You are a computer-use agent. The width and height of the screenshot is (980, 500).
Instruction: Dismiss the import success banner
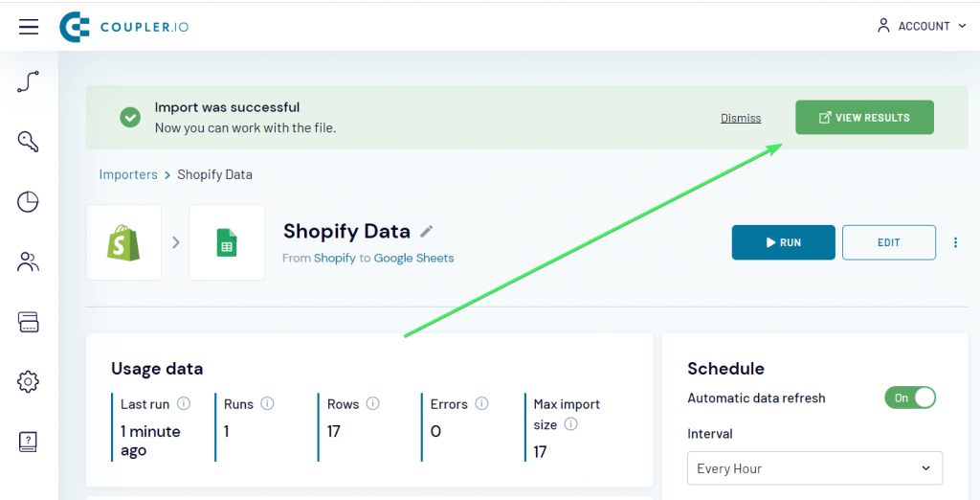(741, 118)
